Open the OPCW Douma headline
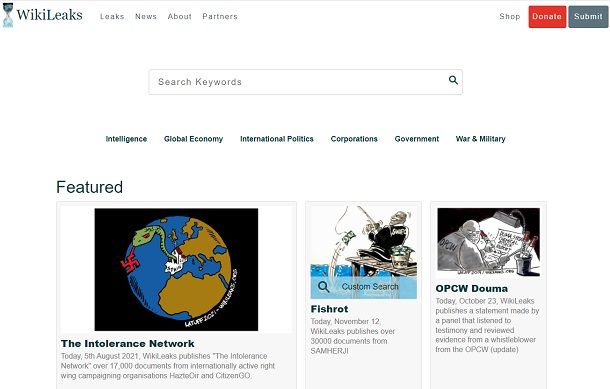The width and height of the screenshot is (610, 389). point(472,289)
